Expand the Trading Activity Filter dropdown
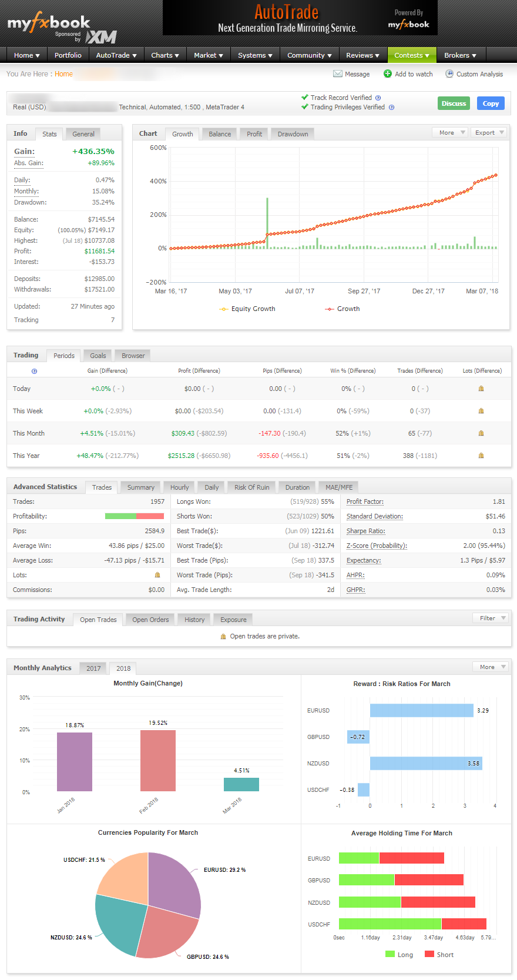 point(491,618)
